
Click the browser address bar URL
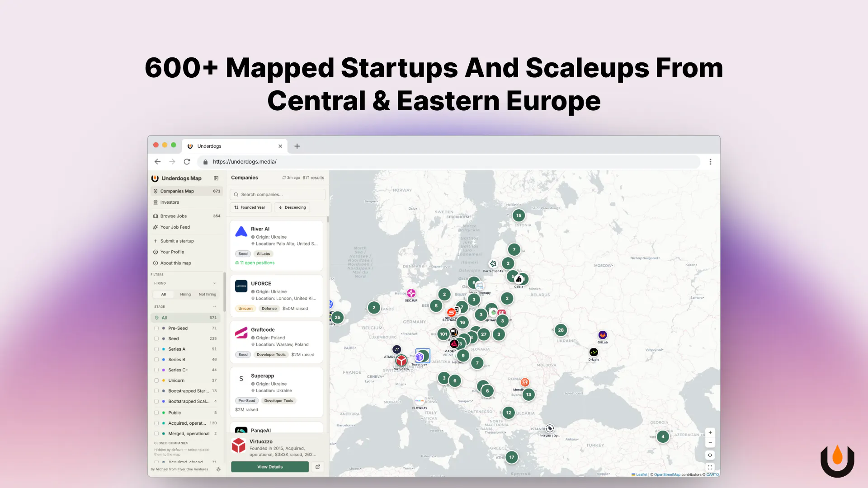coord(245,162)
